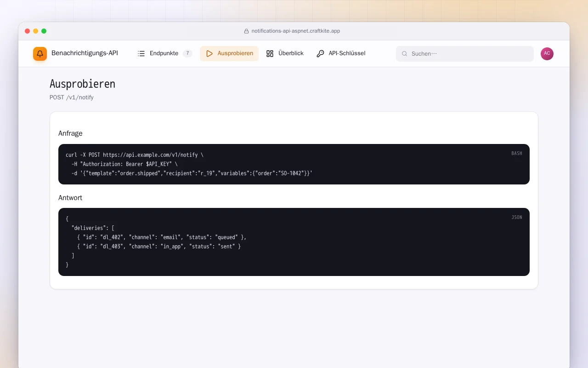This screenshot has width=588, height=368.
Task: Click the Authorization Bearer header line
Action: pos(124,164)
